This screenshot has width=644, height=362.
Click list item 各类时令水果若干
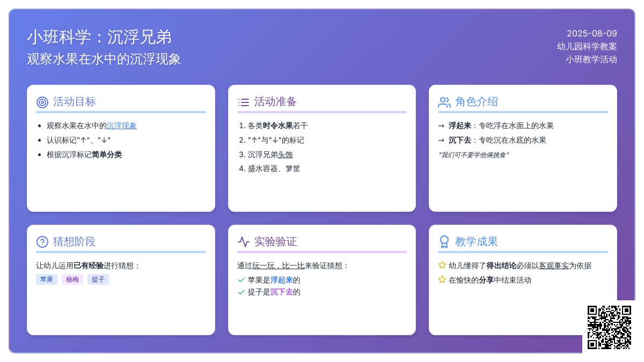click(278, 125)
